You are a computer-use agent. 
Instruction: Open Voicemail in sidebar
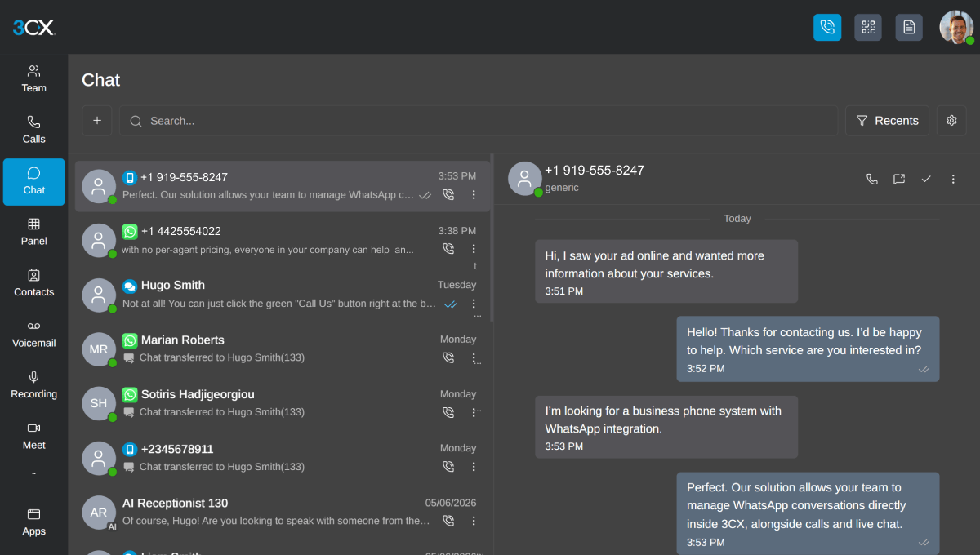pos(34,334)
